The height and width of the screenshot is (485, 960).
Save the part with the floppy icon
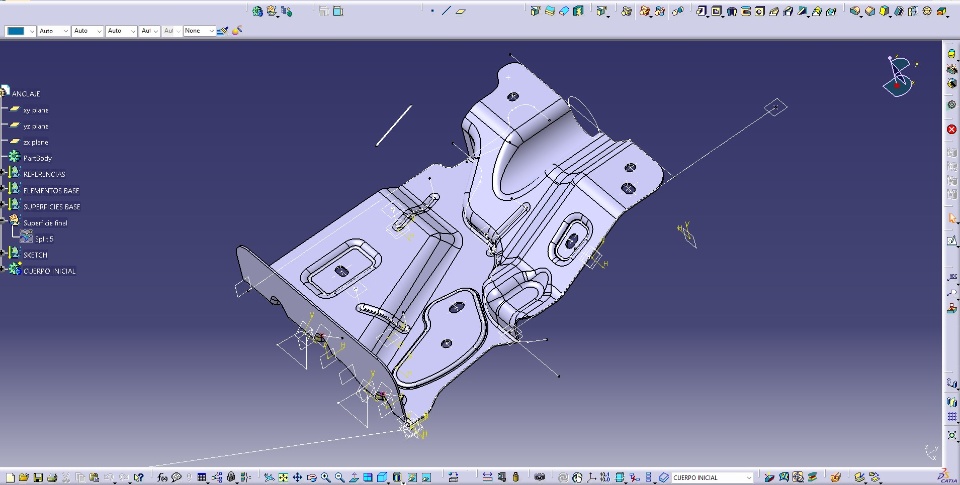tap(38, 477)
